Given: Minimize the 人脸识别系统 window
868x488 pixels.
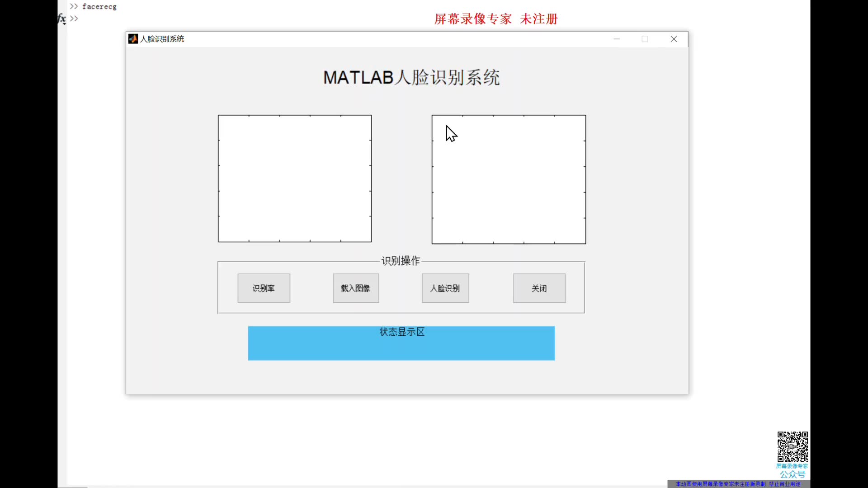Looking at the screenshot, I should coord(617,39).
